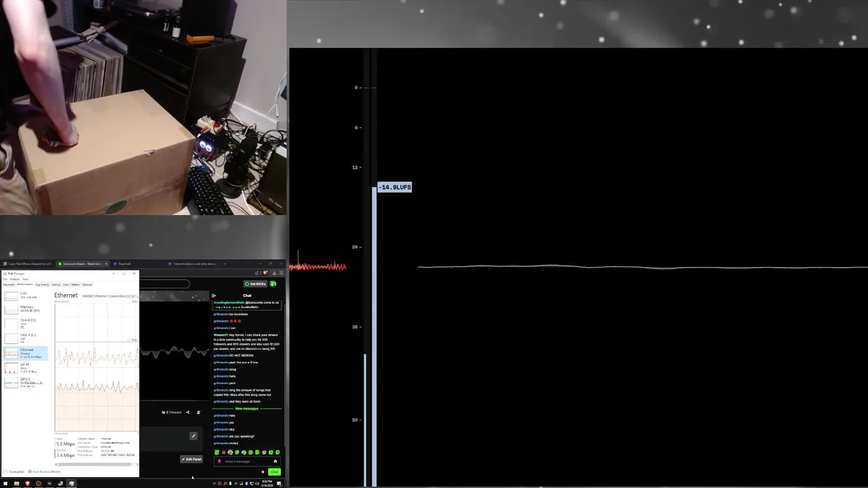Click the green Chat send button
868x488 pixels.
tap(274, 472)
